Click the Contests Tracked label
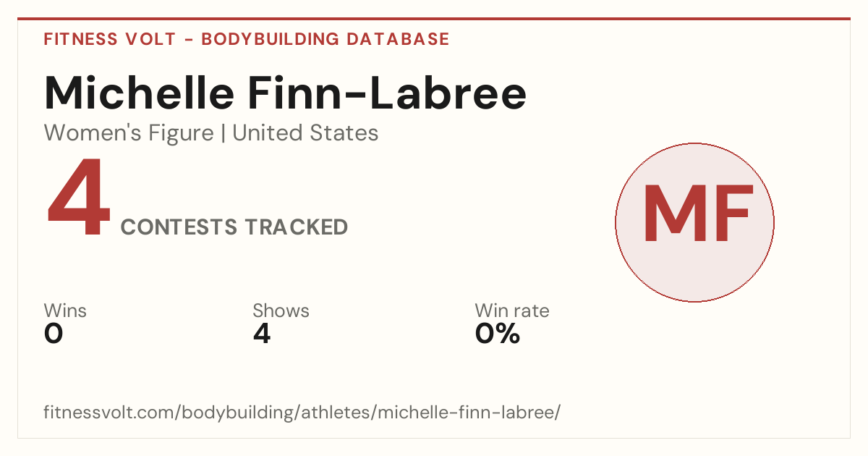This screenshot has width=868, height=456. (x=234, y=227)
